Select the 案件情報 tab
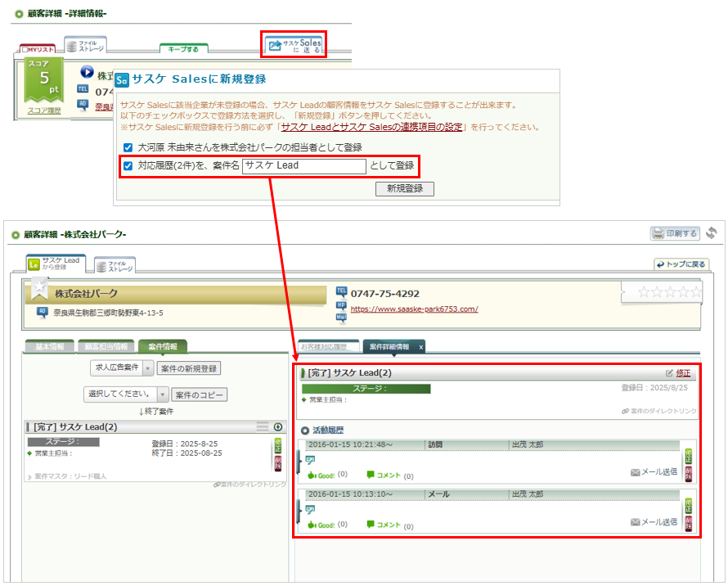The height and width of the screenshot is (586, 728). (163, 347)
